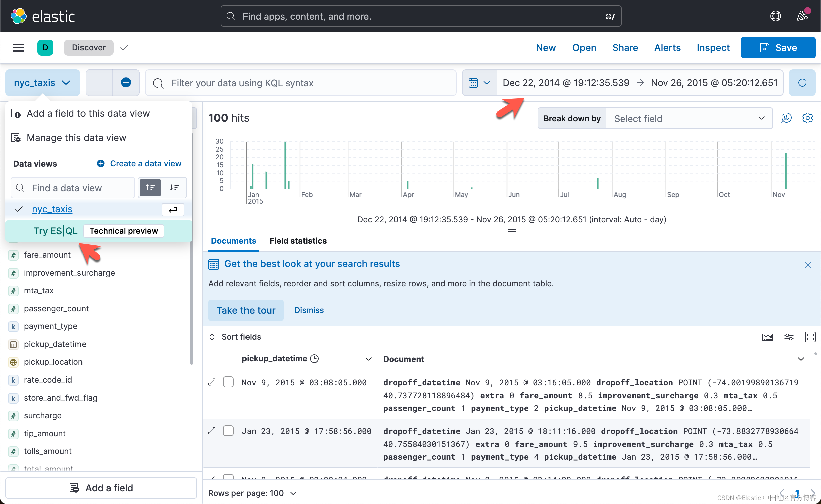The height and width of the screenshot is (504, 821).
Task: Check the Jan 23 document row checkbox
Action: tap(228, 431)
